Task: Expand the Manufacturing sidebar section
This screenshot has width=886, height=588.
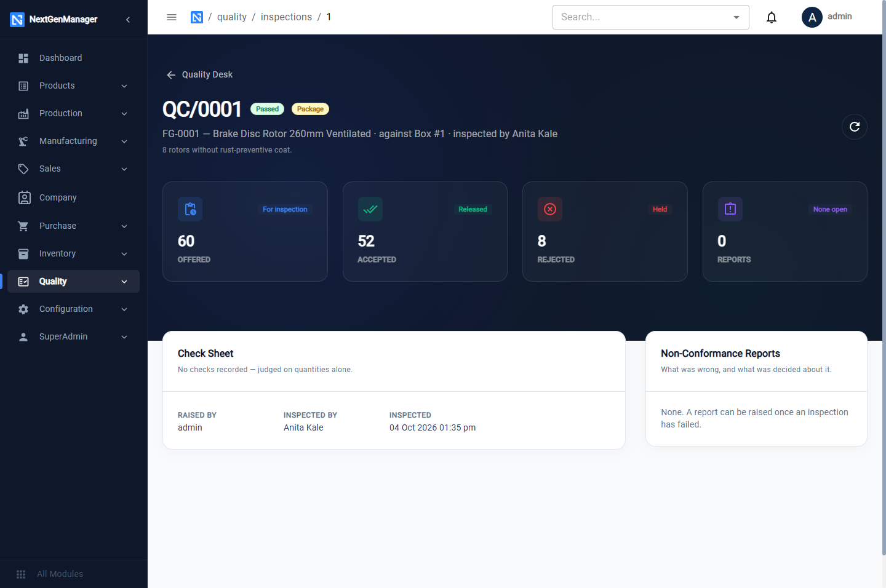Action: point(74,141)
